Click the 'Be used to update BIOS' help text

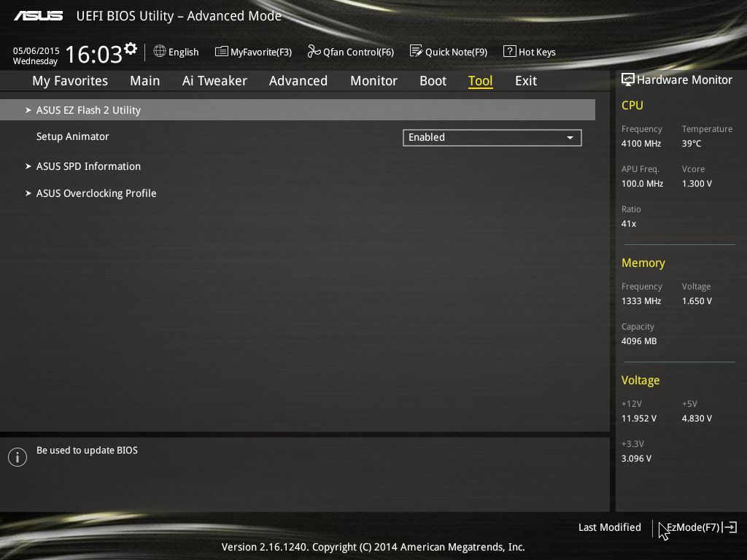(x=87, y=450)
